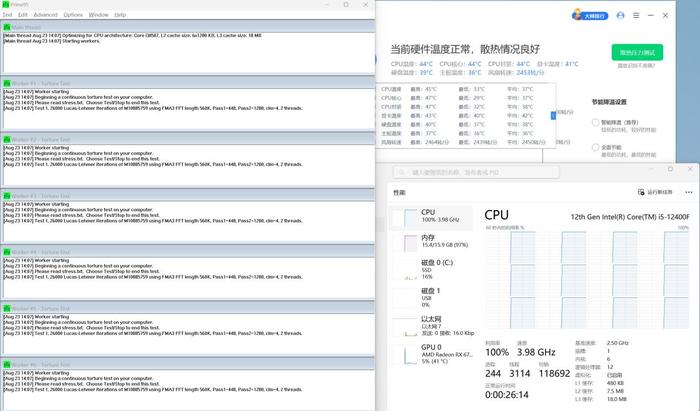Click the 风扇转速 2453转/分 reading in Ludashi
This screenshot has height=411, width=700.
click(516, 72)
